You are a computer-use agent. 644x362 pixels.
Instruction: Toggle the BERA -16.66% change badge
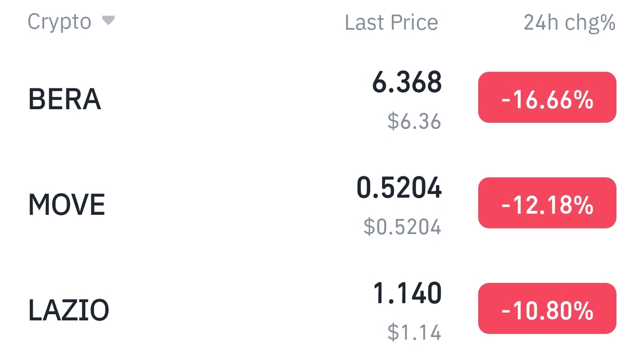(x=547, y=98)
